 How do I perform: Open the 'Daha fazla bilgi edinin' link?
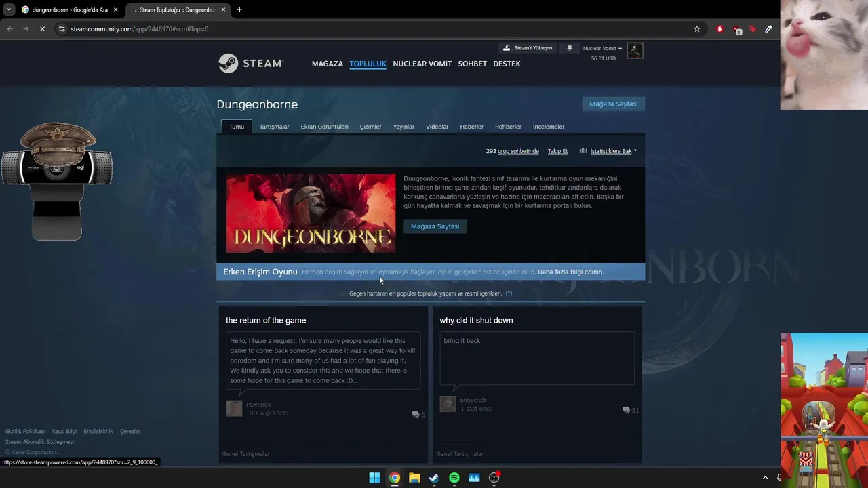(570, 272)
